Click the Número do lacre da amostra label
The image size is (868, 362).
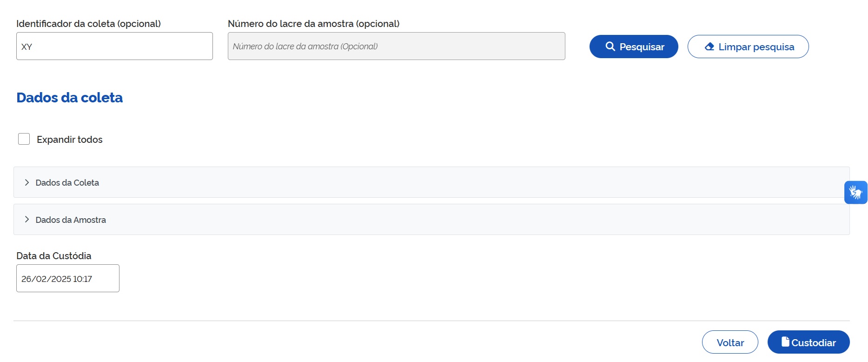click(x=313, y=24)
